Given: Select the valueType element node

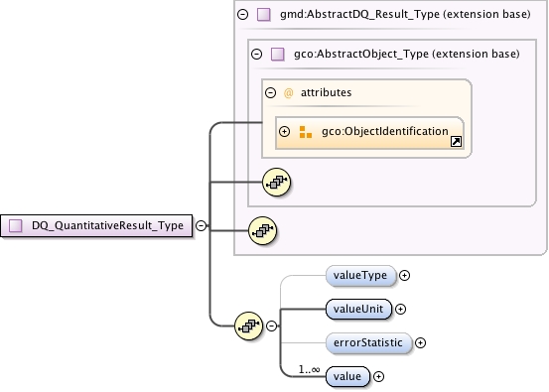Looking at the screenshot, I should [360, 276].
